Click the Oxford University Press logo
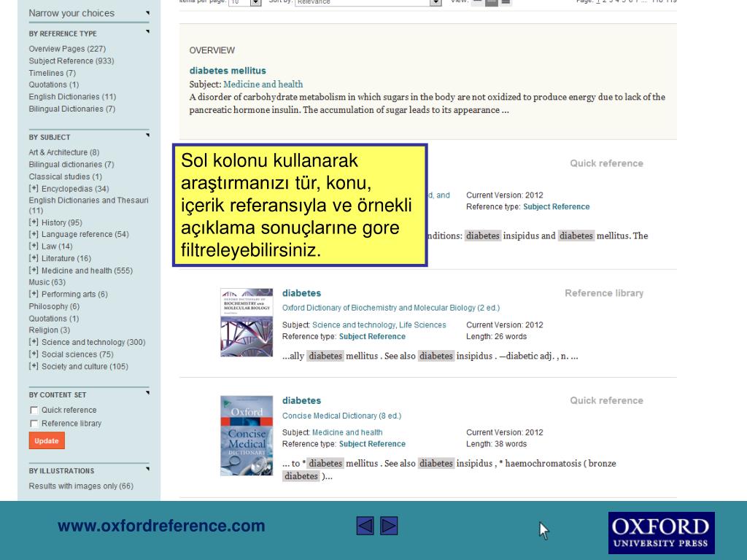 [661, 533]
